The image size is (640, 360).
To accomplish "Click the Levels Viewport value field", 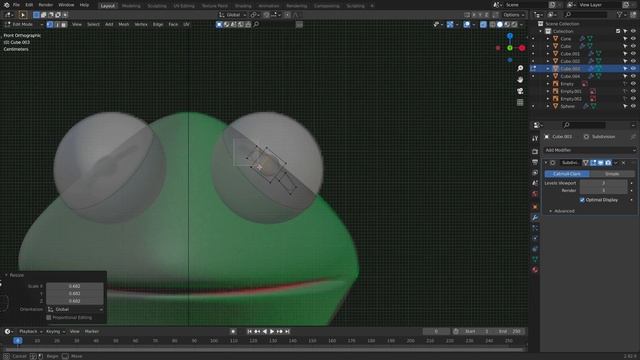I will pos(603,183).
